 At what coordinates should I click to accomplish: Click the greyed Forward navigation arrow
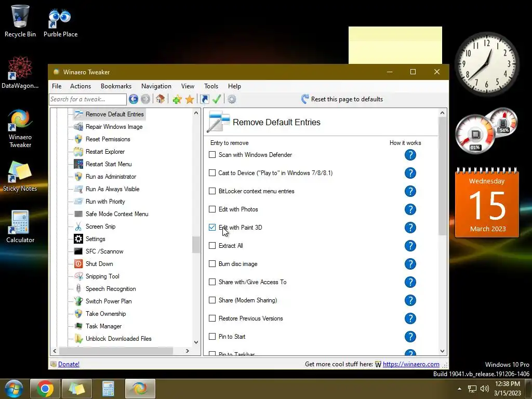coord(145,99)
